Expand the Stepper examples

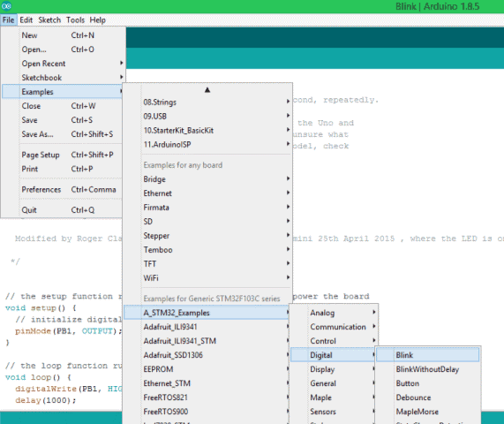207,236
